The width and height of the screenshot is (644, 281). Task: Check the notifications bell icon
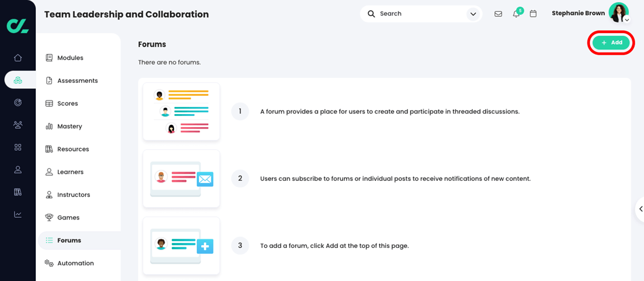pos(516,14)
